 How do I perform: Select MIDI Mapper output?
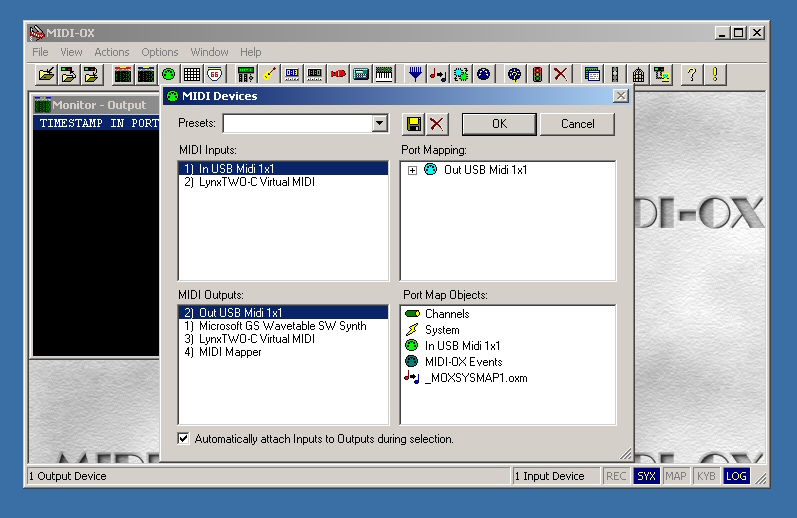click(283, 352)
